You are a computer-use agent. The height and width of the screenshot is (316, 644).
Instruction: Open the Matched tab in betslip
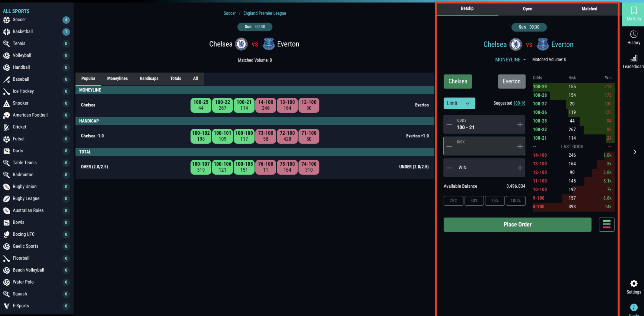[x=589, y=9]
